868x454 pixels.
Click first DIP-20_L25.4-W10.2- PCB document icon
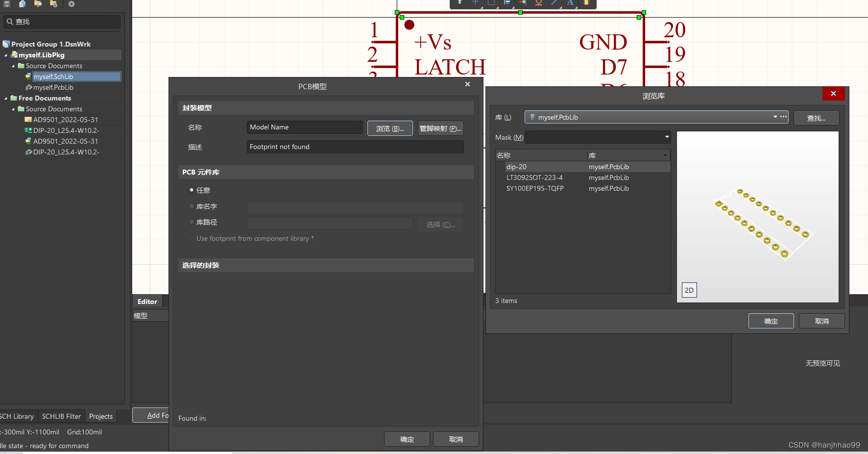coord(28,130)
